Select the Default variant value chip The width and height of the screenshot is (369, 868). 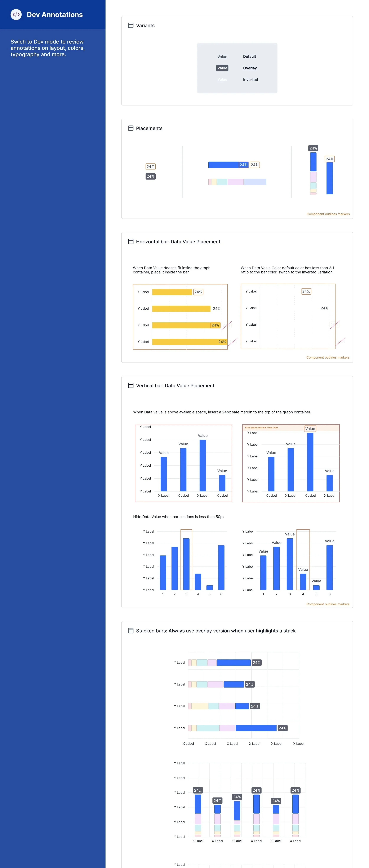pyautogui.click(x=222, y=57)
